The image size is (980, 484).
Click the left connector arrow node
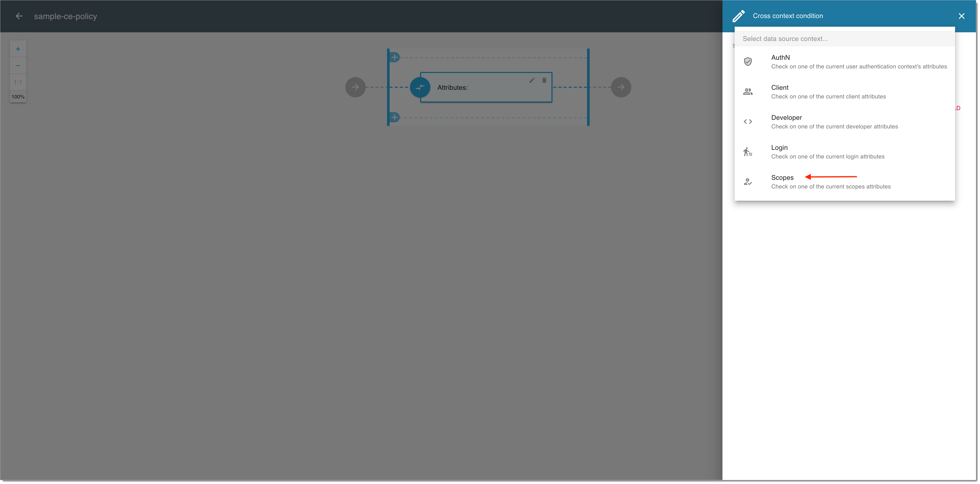355,87
